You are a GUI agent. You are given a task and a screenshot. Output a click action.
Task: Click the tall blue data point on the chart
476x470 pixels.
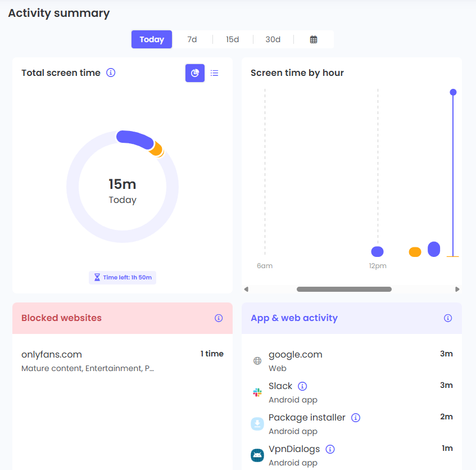tap(453, 92)
